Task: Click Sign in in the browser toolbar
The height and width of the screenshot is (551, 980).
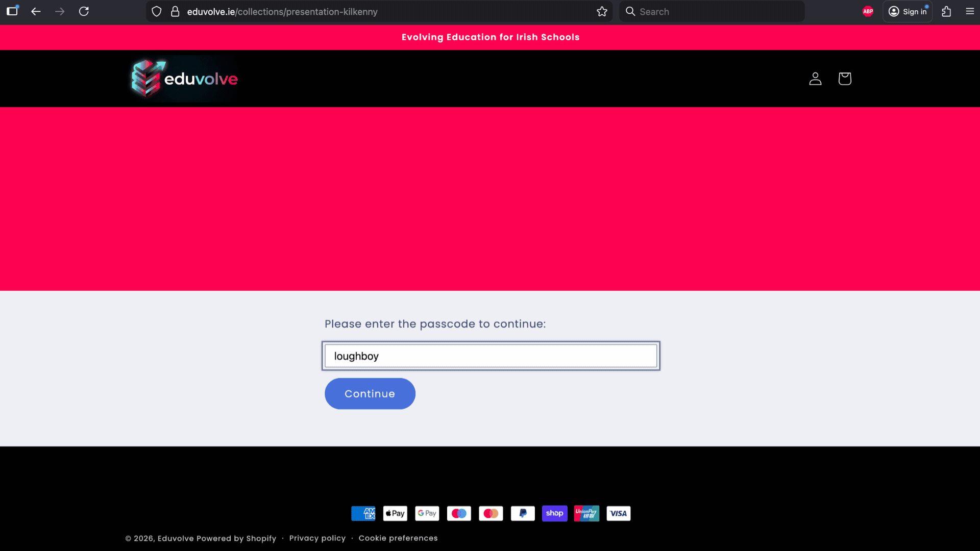Action: [908, 11]
